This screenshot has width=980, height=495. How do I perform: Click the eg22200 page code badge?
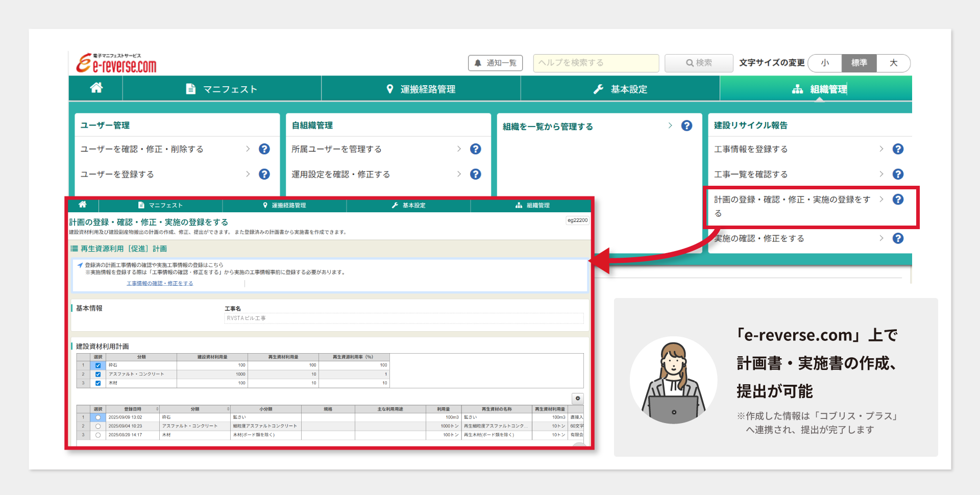click(577, 220)
